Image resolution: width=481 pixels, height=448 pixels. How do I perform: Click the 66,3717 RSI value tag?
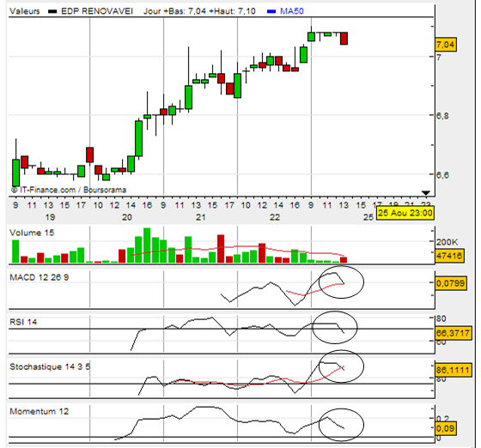point(453,332)
